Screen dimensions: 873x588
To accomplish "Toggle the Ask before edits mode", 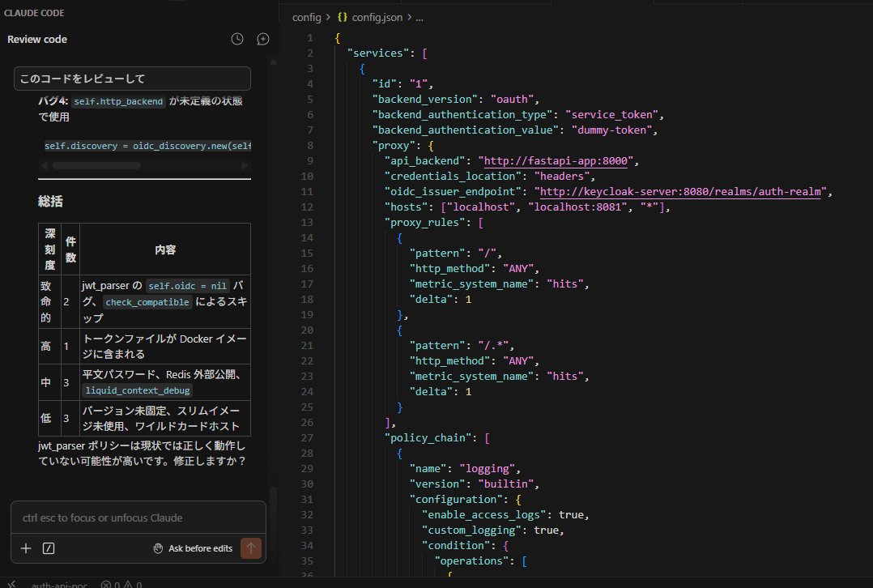I will click(194, 548).
